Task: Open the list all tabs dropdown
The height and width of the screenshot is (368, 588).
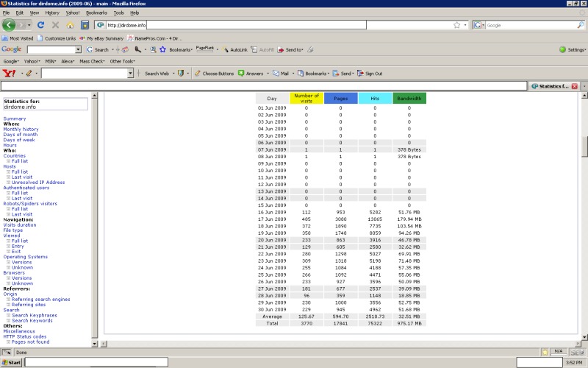Action: [584, 86]
